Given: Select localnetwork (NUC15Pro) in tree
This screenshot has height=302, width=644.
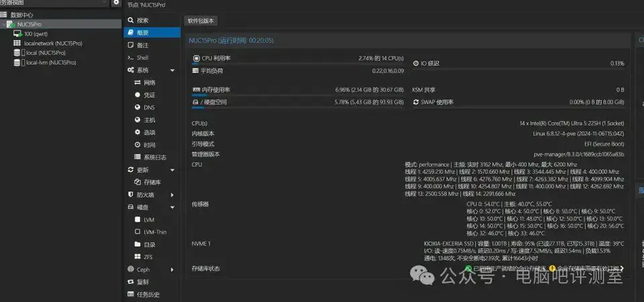Looking at the screenshot, I should point(53,43).
